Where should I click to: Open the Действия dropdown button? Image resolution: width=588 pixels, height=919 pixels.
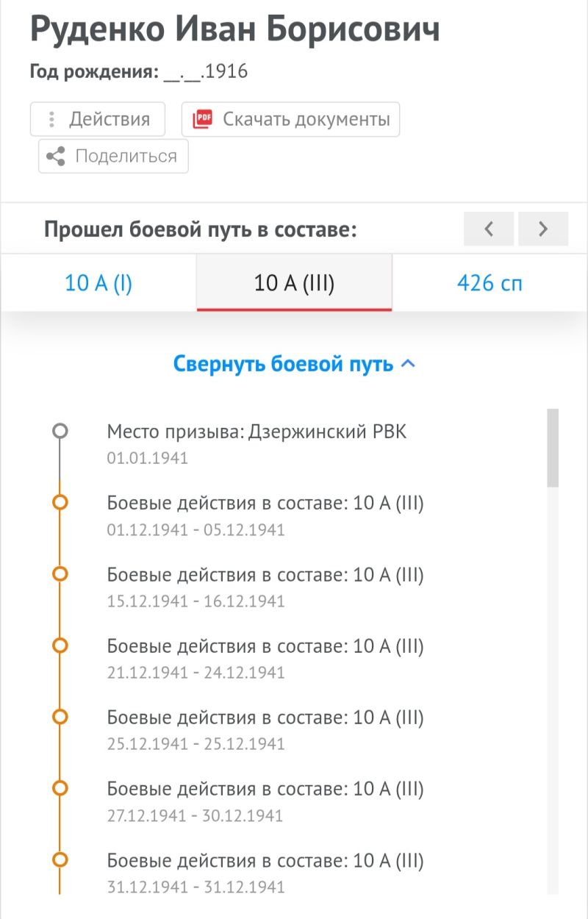coord(98,119)
